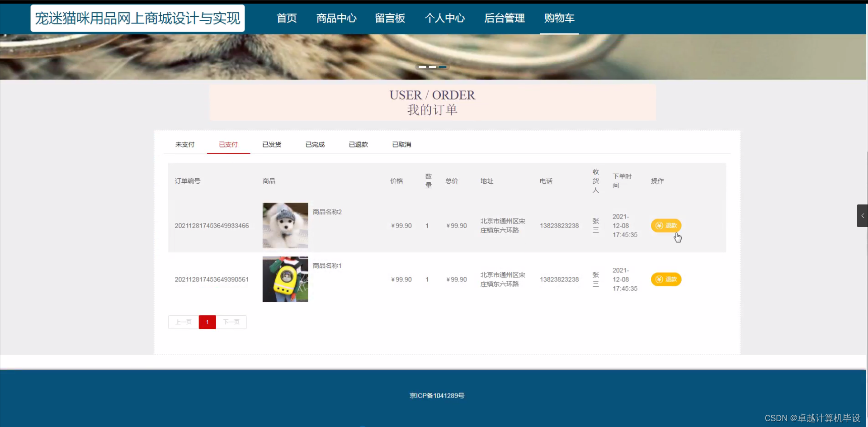
Task: Select the 已取消 orders tab
Action: click(x=401, y=144)
